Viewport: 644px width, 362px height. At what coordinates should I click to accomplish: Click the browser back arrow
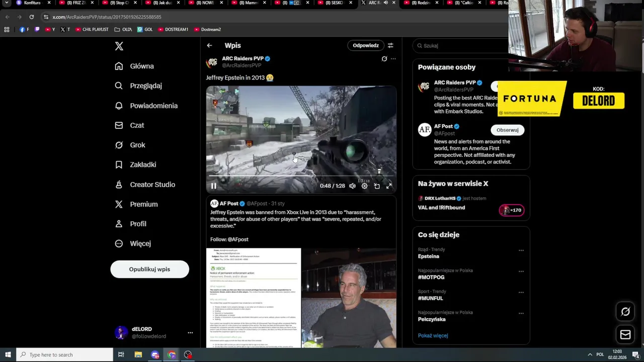(7, 17)
